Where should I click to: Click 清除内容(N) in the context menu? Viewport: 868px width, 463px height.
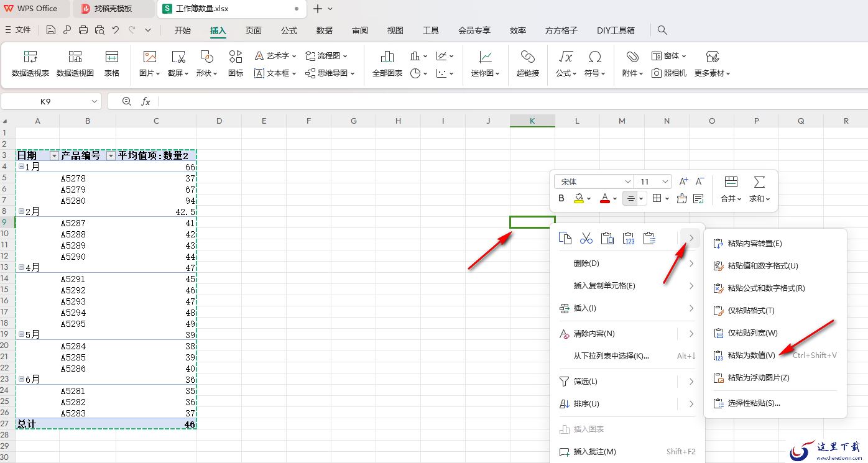pos(627,334)
